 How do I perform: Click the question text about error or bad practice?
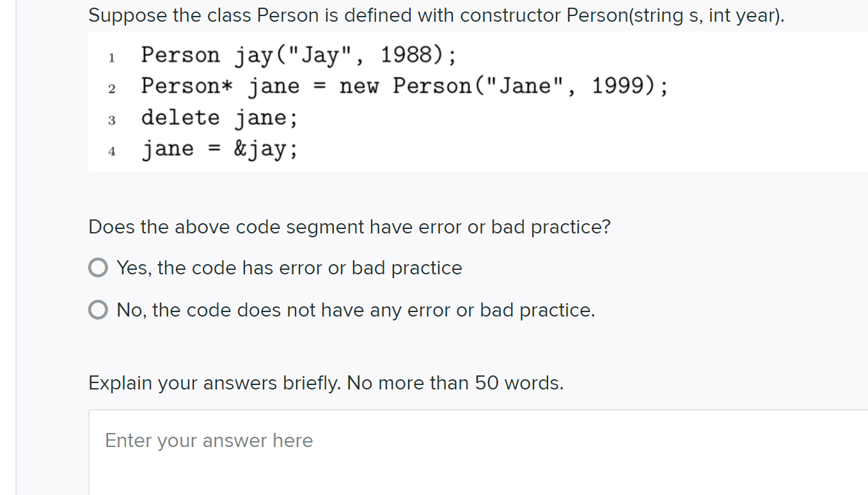point(349,226)
